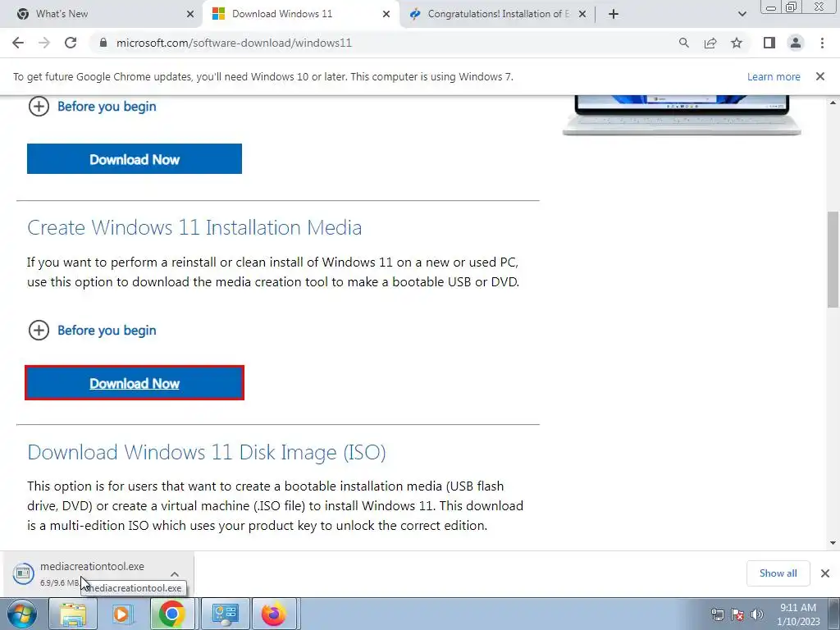View site information lock icon
The image size is (840, 630).
tap(103, 43)
